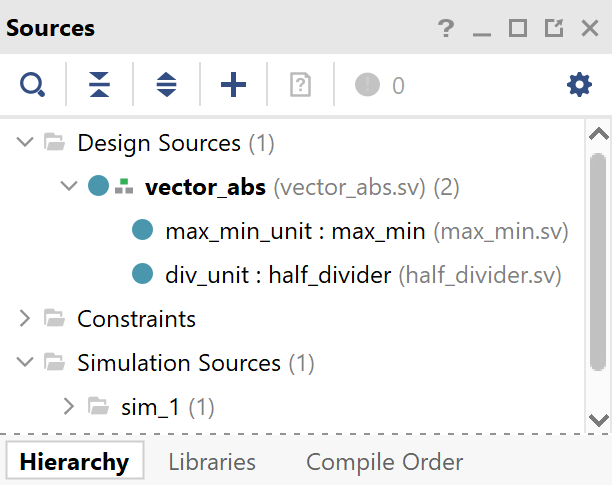Click the Search icon in Sources toolbar
Screen dimensions: 612x485
(x=33, y=85)
